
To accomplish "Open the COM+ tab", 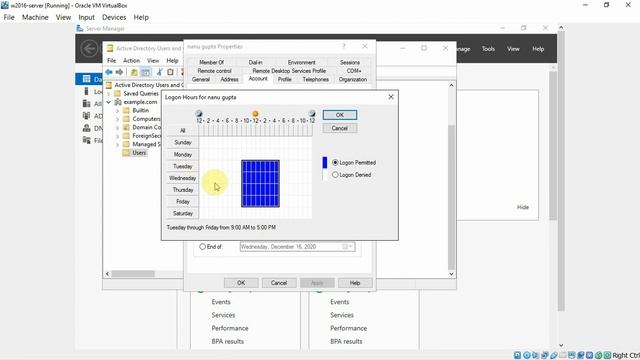I will click(x=354, y=71).
